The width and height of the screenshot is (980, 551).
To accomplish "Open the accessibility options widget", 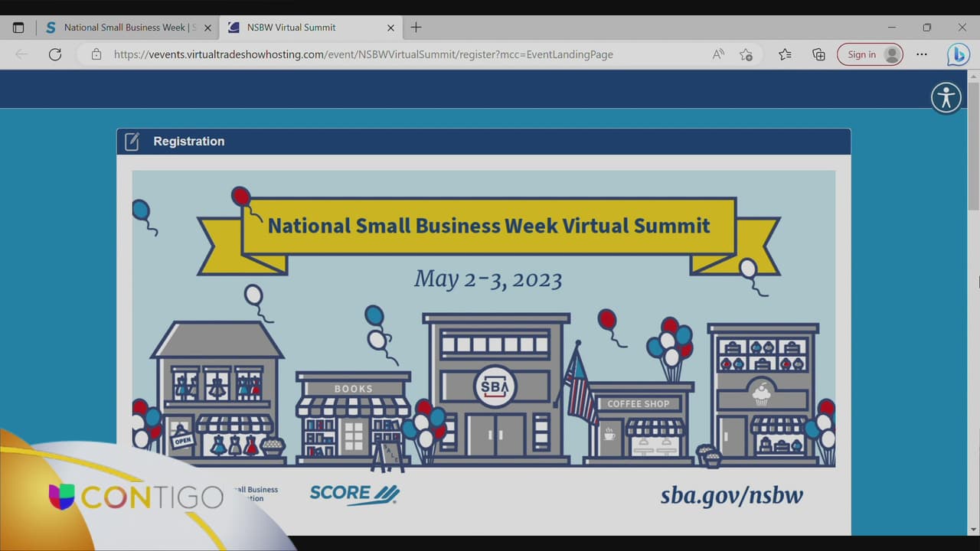I will (946, 97).
